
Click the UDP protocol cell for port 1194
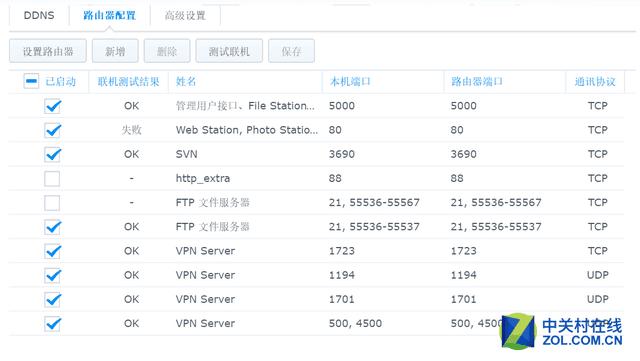[598, 275]
